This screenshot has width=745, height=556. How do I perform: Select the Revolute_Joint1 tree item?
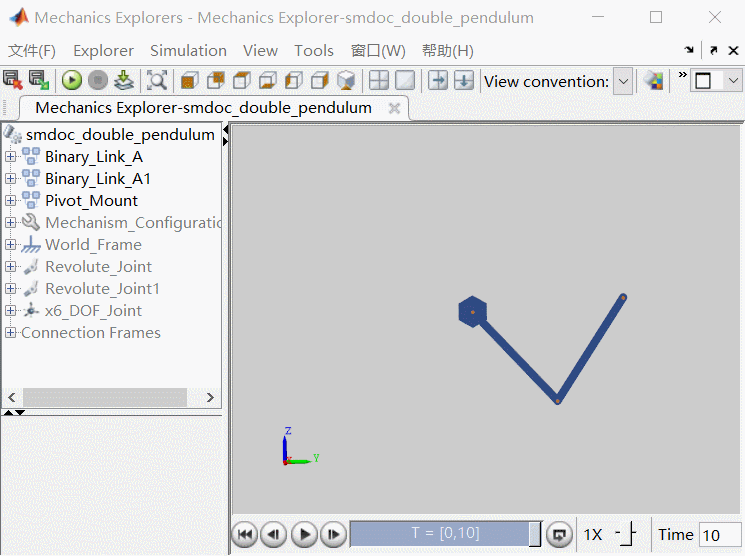point(102,288)
